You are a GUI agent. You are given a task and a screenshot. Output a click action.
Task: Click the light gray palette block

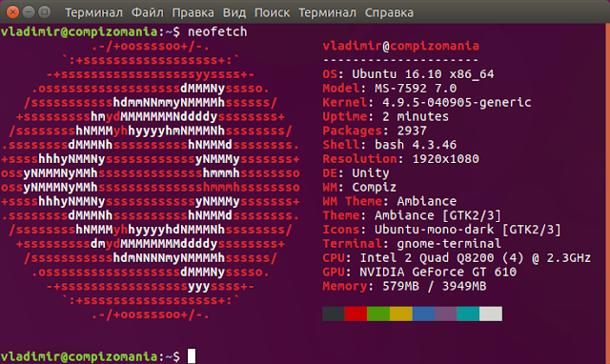pyautogui.click(x=491, y=313)
